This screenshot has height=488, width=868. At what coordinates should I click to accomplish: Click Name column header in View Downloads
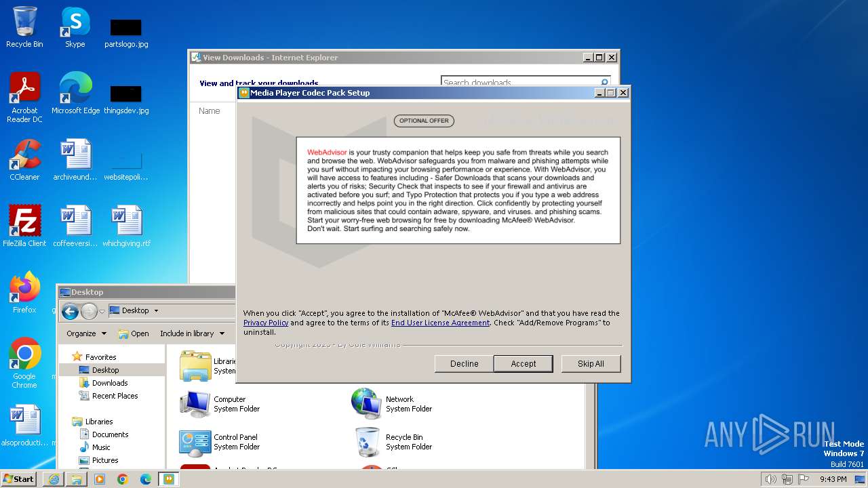pos(210,110)
